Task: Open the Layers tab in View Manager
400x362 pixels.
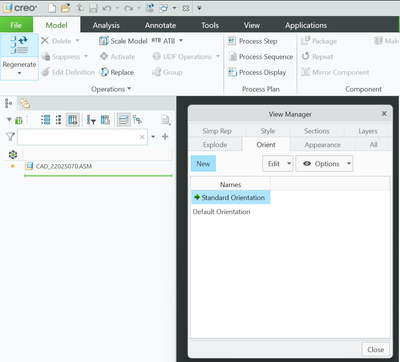Action: [x=368, y=131]
